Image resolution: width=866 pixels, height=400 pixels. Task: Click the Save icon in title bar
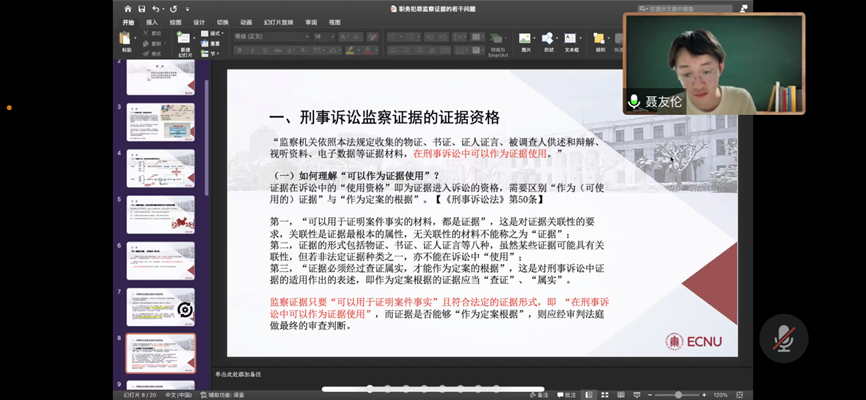point(142,8)
